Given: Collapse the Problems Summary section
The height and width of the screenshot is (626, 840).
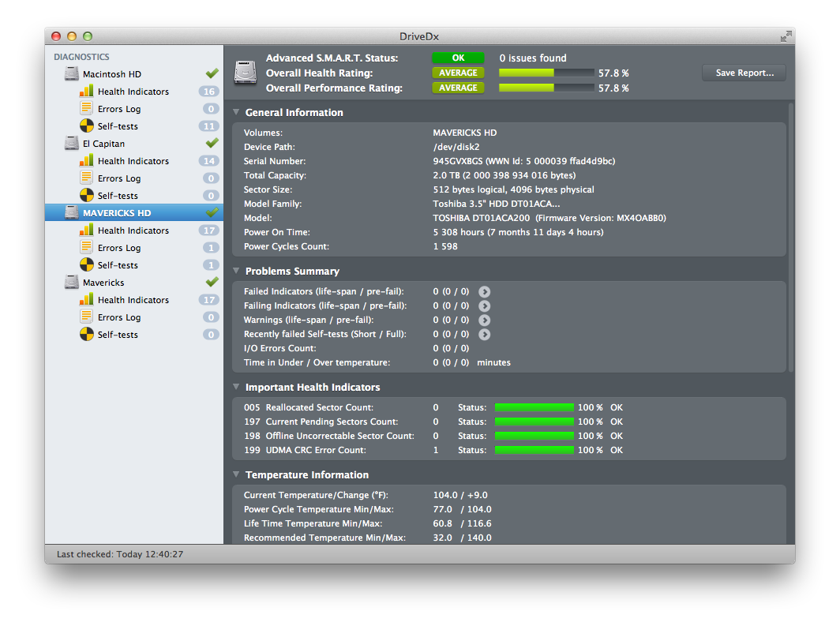Looking at the screenshot, I should (x=236, y=271).
